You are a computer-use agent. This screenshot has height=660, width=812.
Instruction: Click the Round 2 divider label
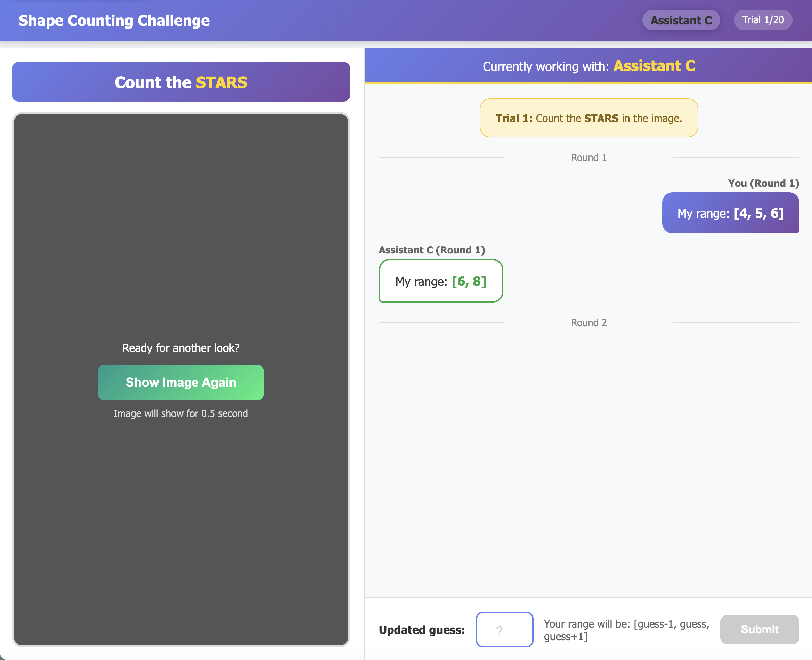tap(588, 322)
